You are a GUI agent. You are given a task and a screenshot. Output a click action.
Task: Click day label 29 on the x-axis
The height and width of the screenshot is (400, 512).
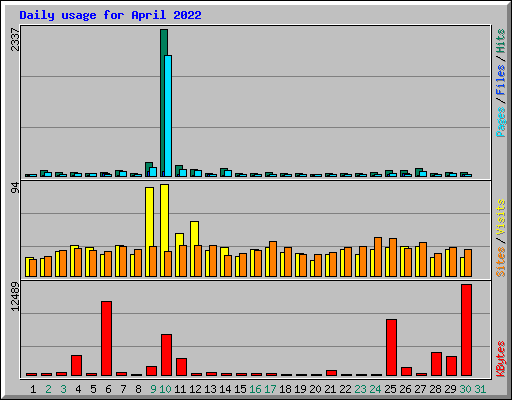click(x=450, y=389)
